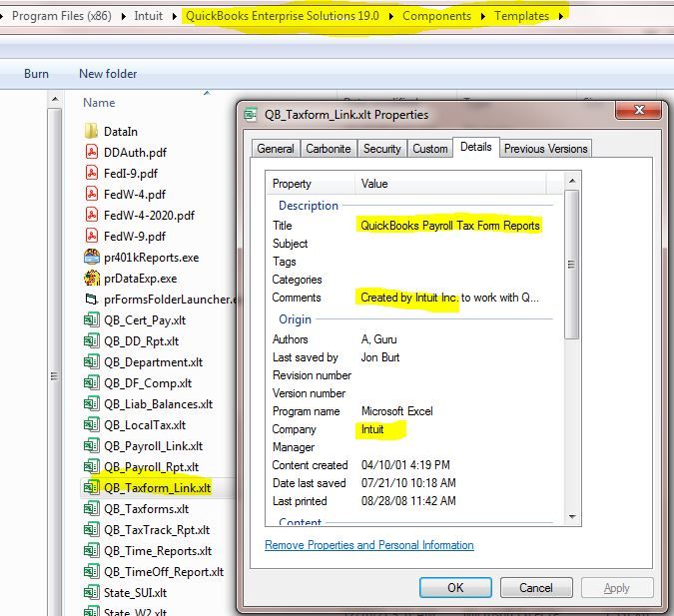Select the DDAuth.pdf file icon
This screenshot has width=674, height=616.
92,152
